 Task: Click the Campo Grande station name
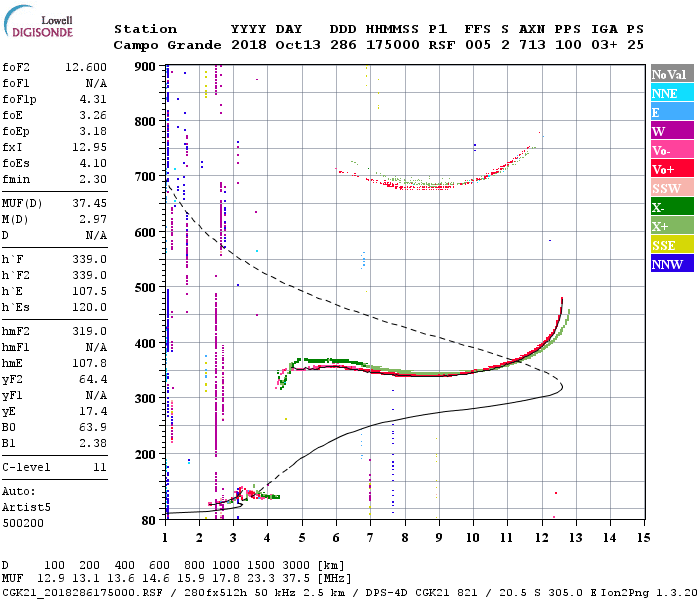[167, 45]
